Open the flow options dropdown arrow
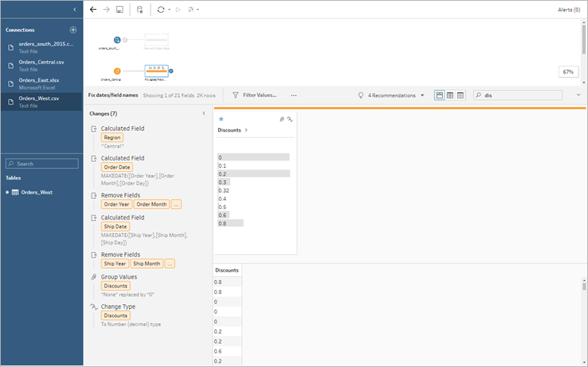This screenshot has height=367, width=588. point(198,10)
